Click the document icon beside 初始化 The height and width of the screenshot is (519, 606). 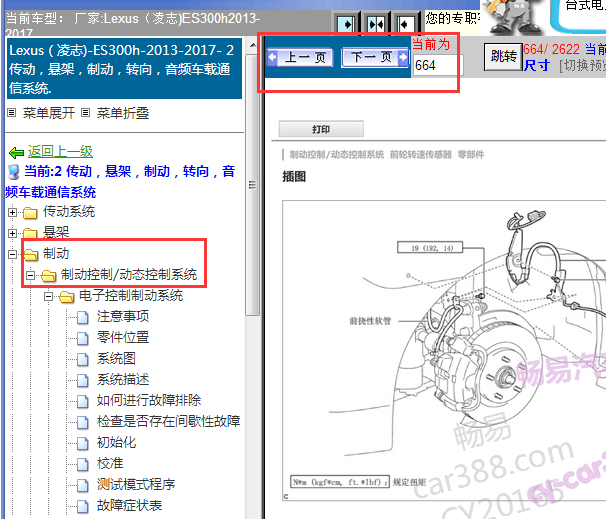[82, 443]
